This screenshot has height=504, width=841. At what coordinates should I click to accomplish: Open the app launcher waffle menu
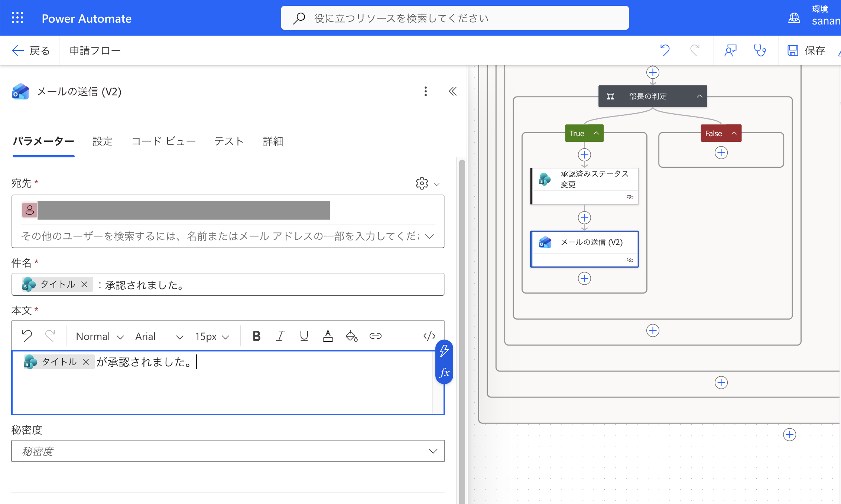pos(17,18)
